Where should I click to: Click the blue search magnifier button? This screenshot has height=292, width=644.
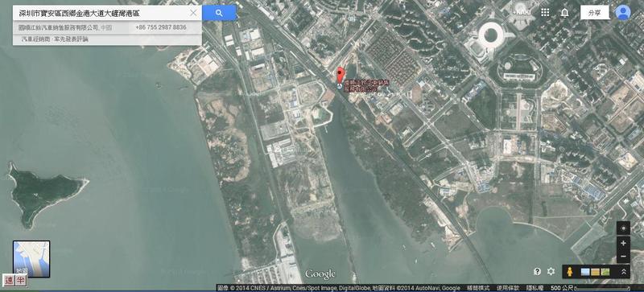coord(219,13)
